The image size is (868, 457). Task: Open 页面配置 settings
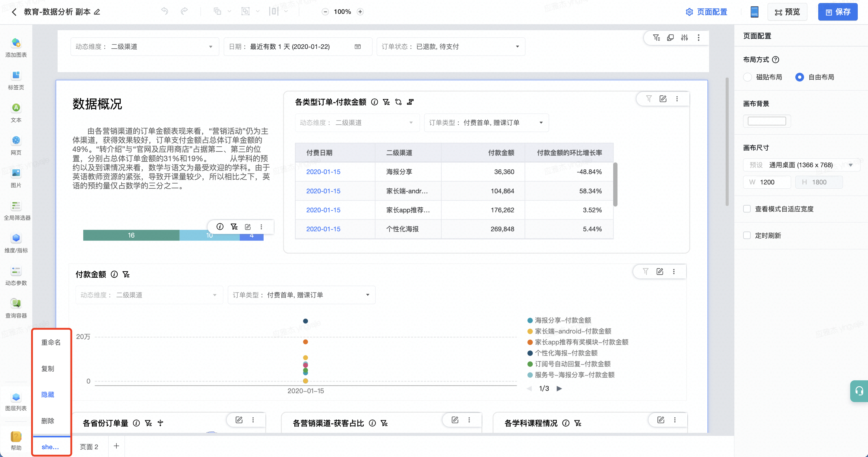point(706,12)
